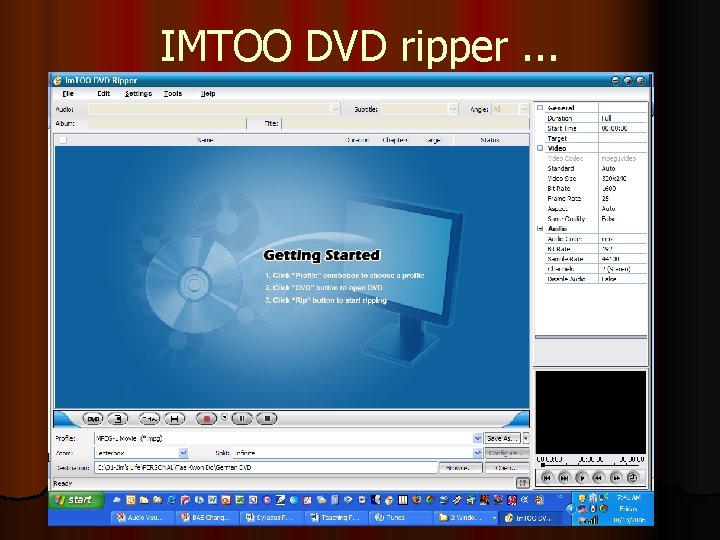Rewind the preview player

pos(598,478)
